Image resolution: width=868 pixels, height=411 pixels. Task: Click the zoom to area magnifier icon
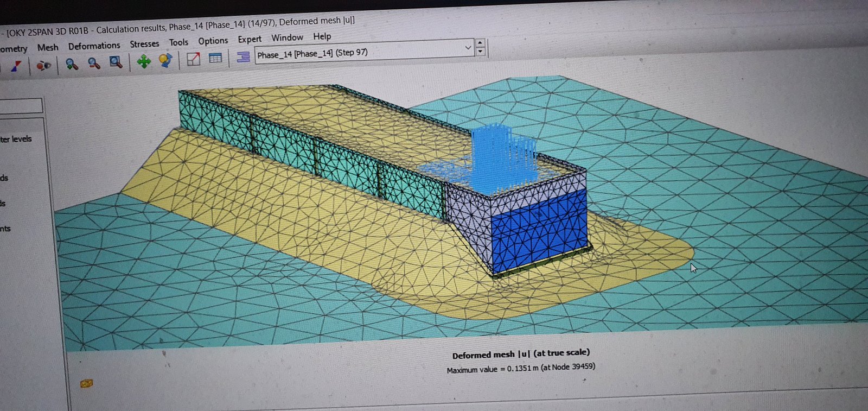point(116,62)
